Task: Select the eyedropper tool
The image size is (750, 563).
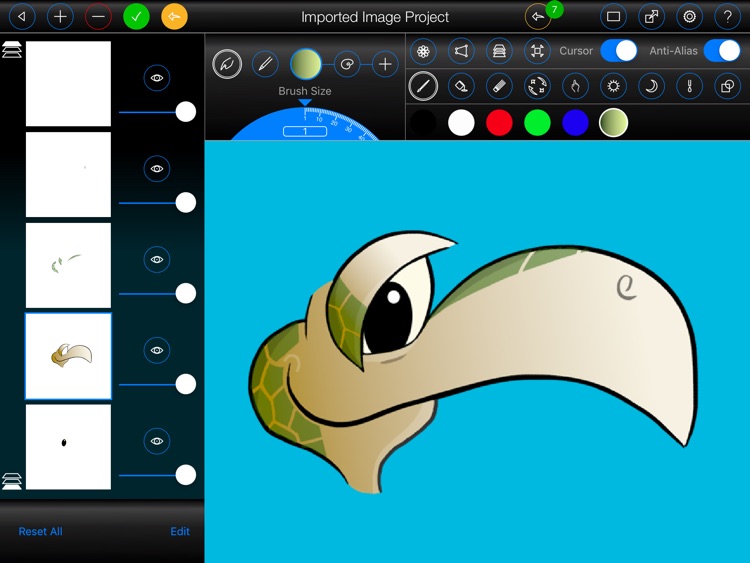Action: [689, 86]
